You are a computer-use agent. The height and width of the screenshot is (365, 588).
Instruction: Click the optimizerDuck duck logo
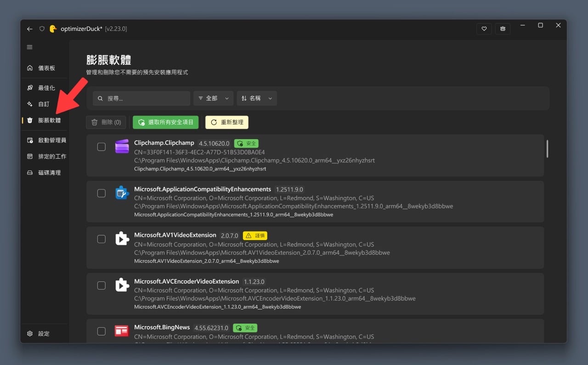pyautogui.click(x=53, y=29)
